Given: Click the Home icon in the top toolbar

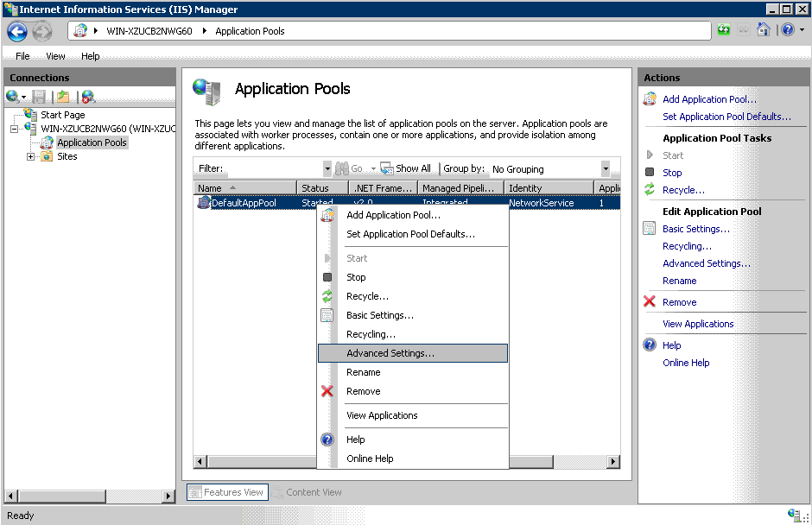Looking at the screenshot, I should (x=764, y=30).
